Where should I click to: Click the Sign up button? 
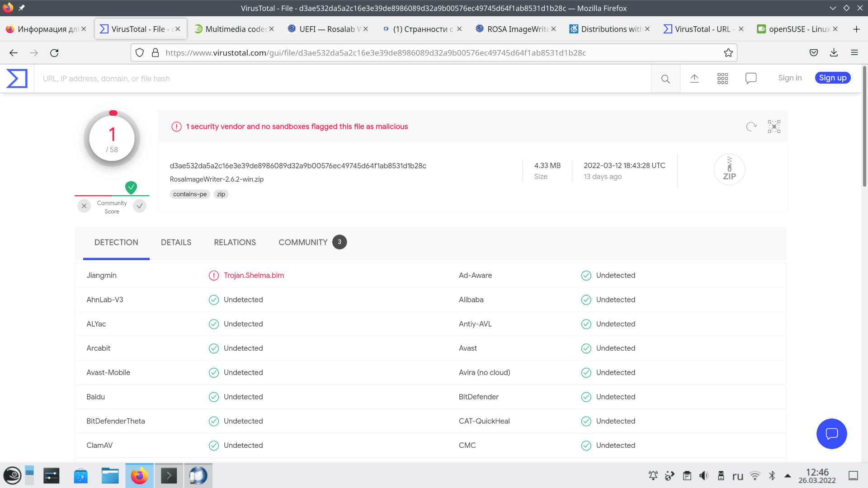[833, 78]
